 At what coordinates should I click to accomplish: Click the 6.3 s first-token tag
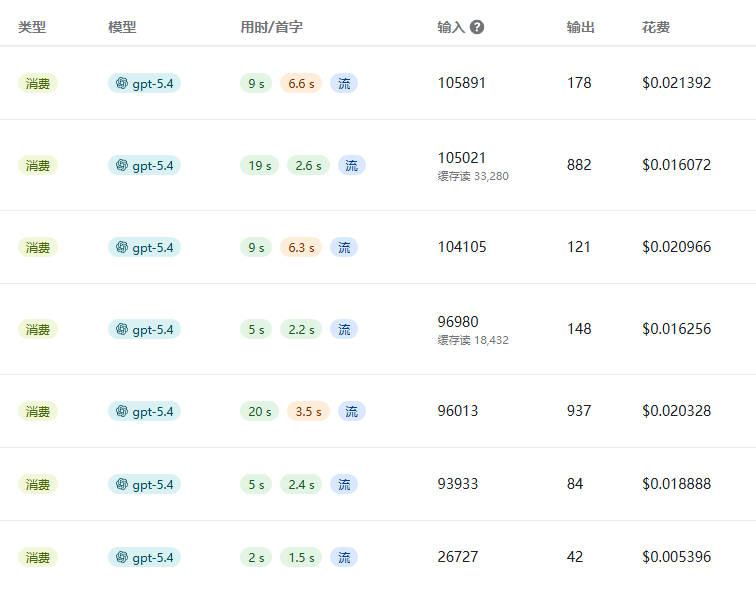[301, 247]
